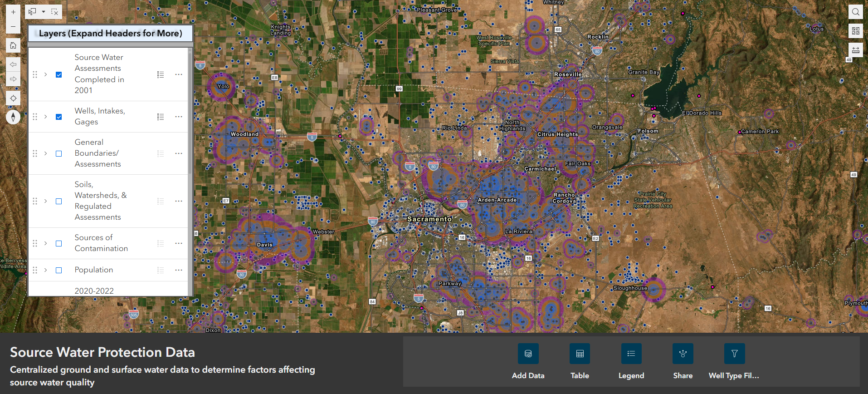Open the measurement tool
The width and height of the screenshot is (868, 394).
point(856,50)
